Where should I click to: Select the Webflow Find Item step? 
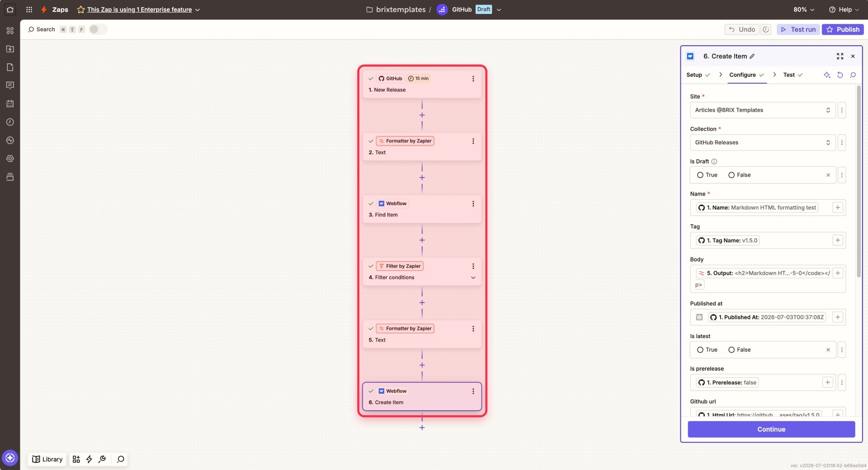(422, 209)
